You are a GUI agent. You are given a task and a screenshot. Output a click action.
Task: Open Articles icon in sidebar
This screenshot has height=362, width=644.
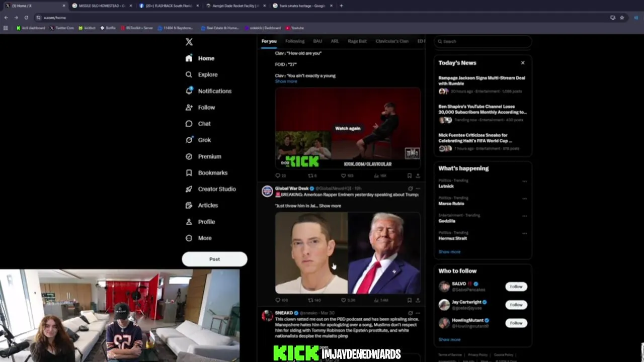pyautogui.click(x=189, y=205)
